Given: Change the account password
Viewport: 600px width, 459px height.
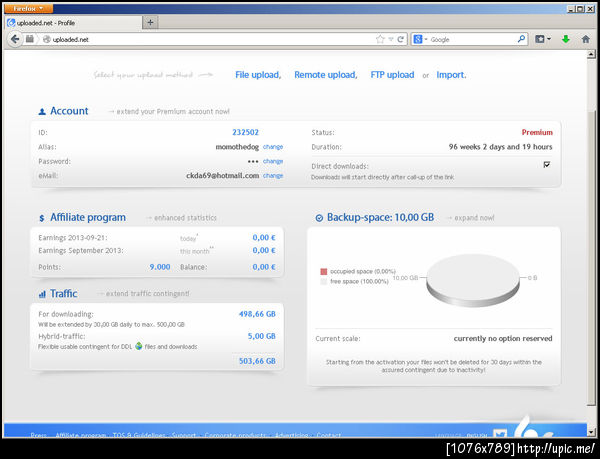Looking at the screenshot, I should coord(273,161).
